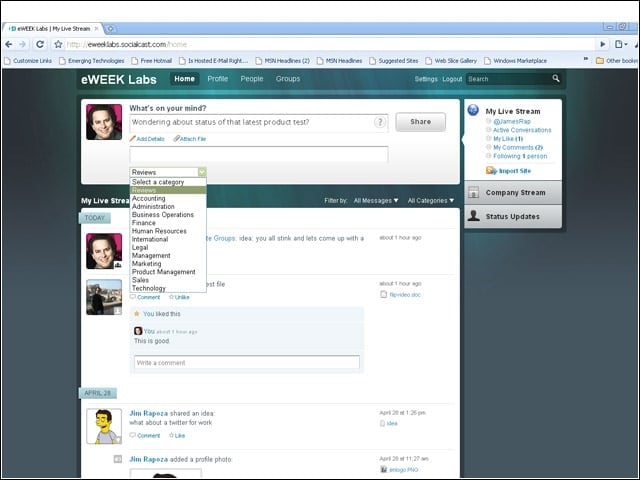The width and height of the screenshot is (640, 480).
Task: Open the page menu icon in browser toolbar
Action: [620, 44]
